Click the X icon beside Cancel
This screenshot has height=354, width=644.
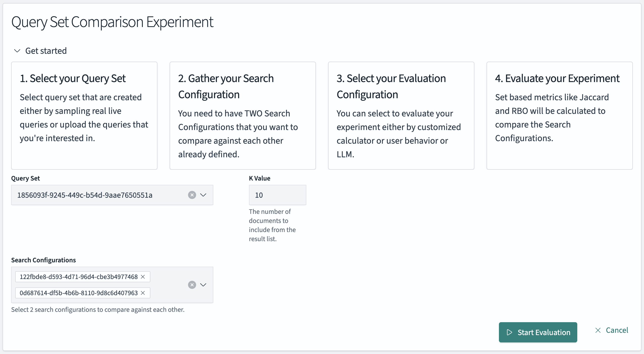tap(598, 330)
